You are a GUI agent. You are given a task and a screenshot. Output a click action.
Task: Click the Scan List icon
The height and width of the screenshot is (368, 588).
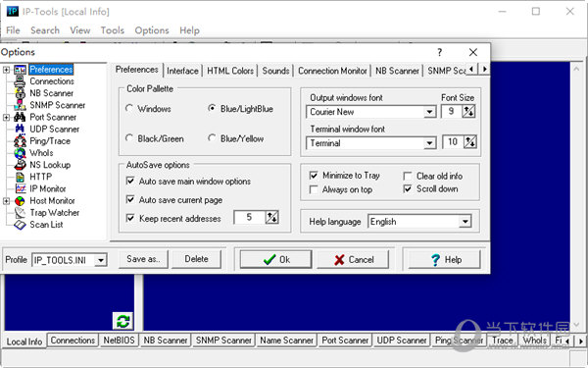tap(20, 225)
